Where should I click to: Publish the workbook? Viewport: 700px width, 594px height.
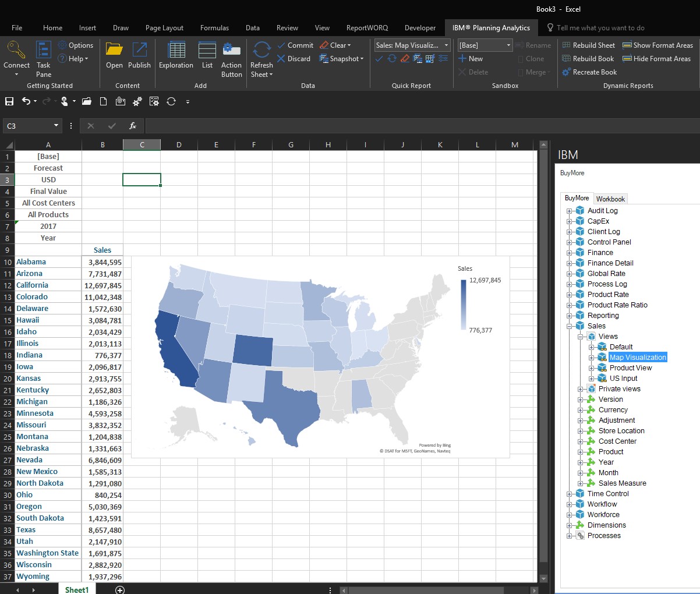[139, 55]
